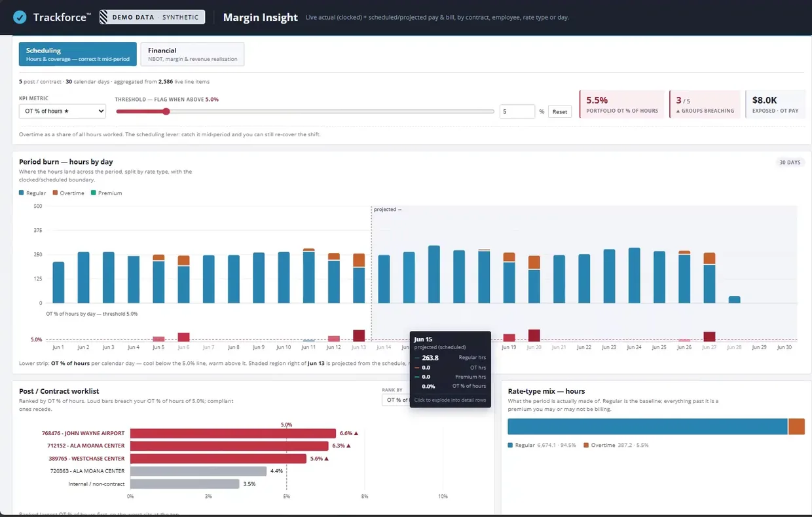This screenshot has height=517, width=812.
Task: Select the Westchase Center worklist bar
Action: tap(218, 459)
